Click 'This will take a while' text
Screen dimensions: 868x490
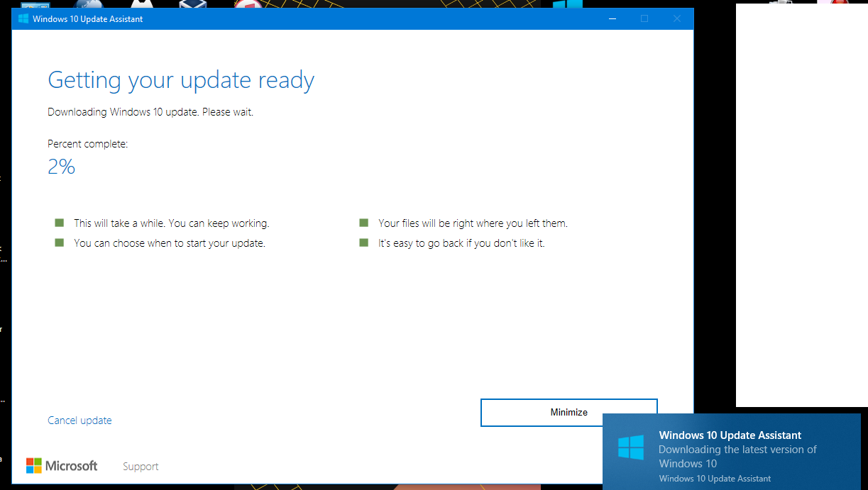point(172,223)
